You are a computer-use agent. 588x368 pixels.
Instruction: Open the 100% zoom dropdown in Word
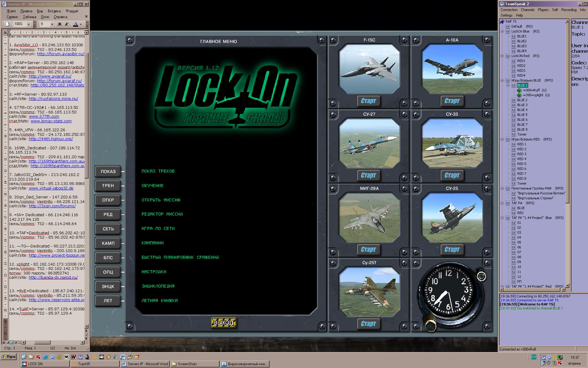pyautogui.click(x=29, y=24)
